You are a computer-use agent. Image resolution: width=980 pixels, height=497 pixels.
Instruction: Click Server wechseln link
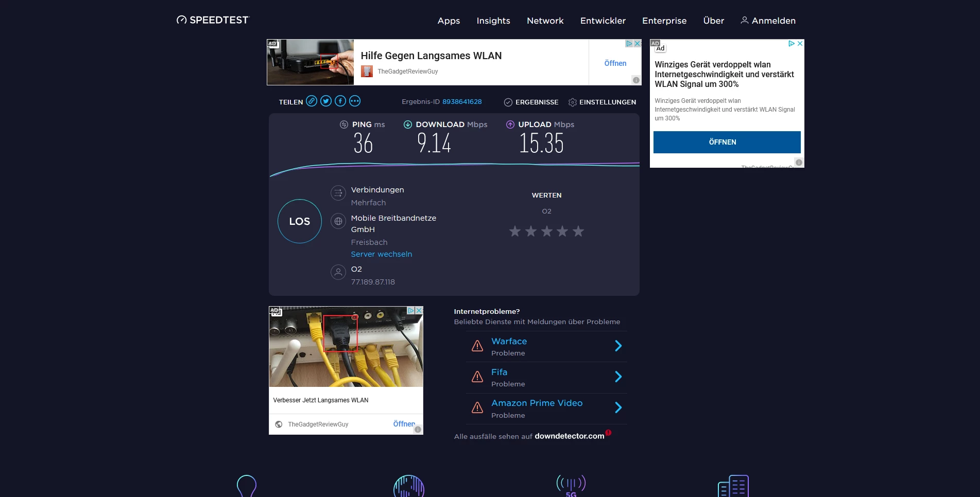(381, 254)
